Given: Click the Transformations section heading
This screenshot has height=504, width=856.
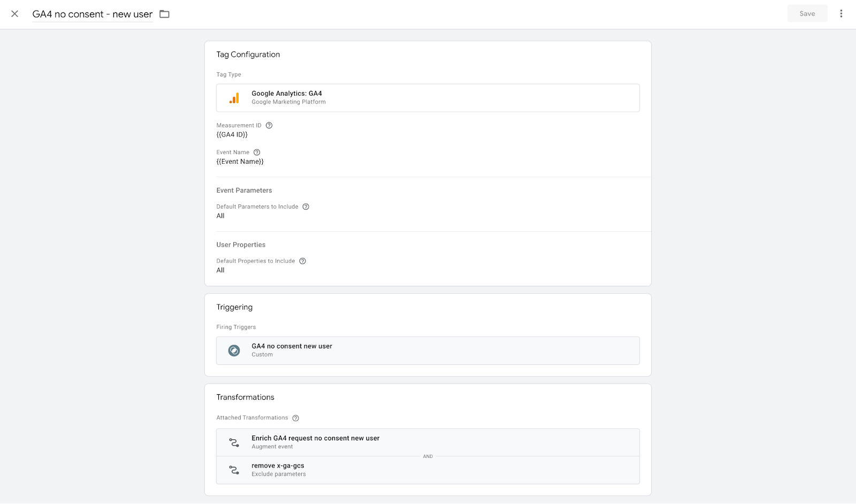Looking at the screenshot, I should [245, 397].
